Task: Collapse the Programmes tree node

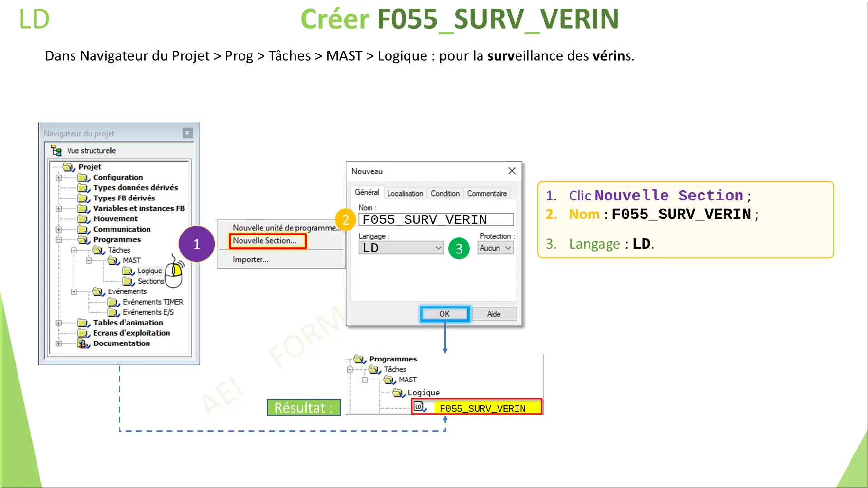Action: 58,240
